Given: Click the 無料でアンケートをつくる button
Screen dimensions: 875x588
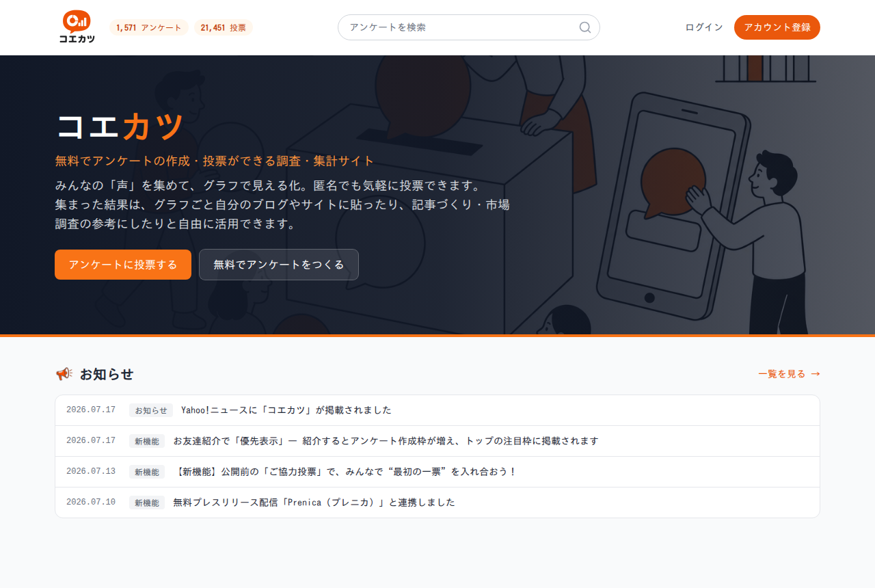Looking at the screenshot, I should 279,265.
